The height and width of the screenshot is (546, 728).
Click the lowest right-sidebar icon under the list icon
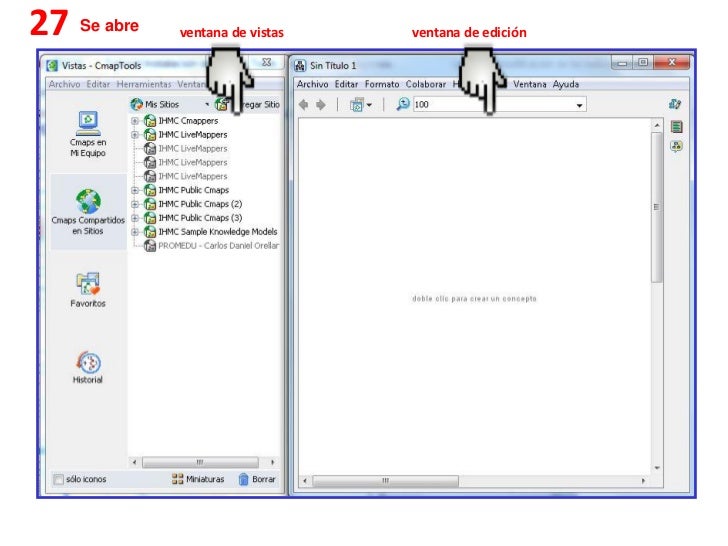[x=676, y=147]
